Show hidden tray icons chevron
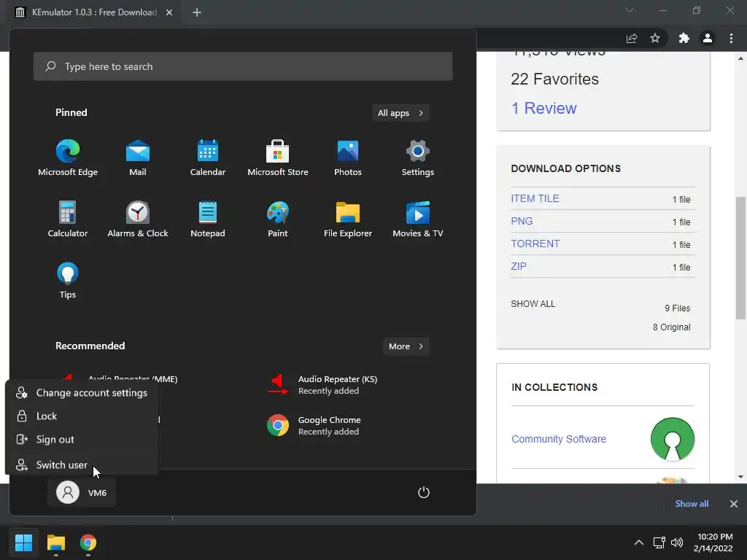This screenshot has width=747, height=560. [639, 542]
